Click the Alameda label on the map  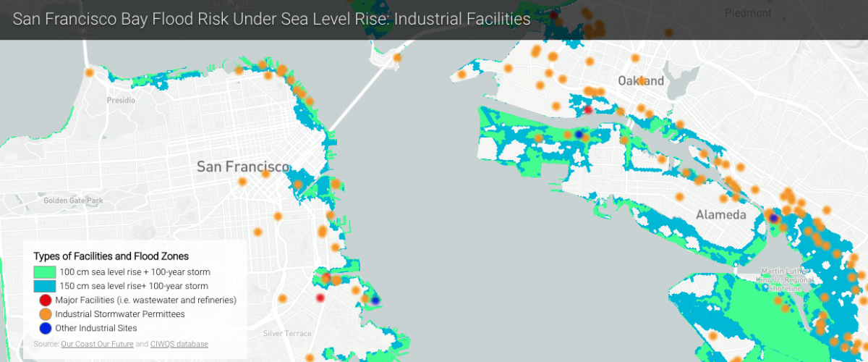(720, 215)
